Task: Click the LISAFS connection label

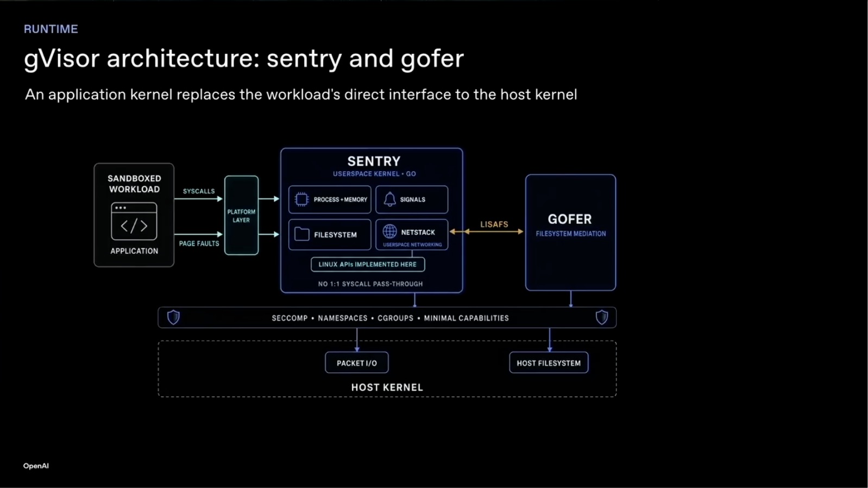Action: [494, 224]
